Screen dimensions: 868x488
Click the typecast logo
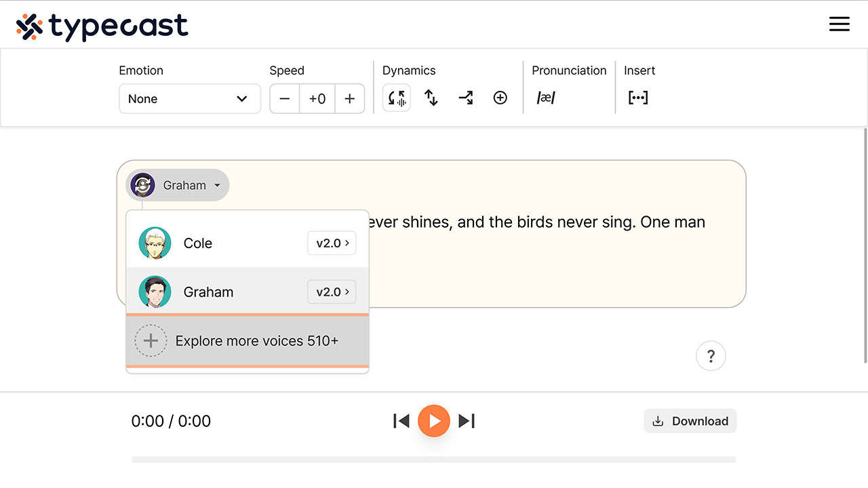click(x=102, y=26)
